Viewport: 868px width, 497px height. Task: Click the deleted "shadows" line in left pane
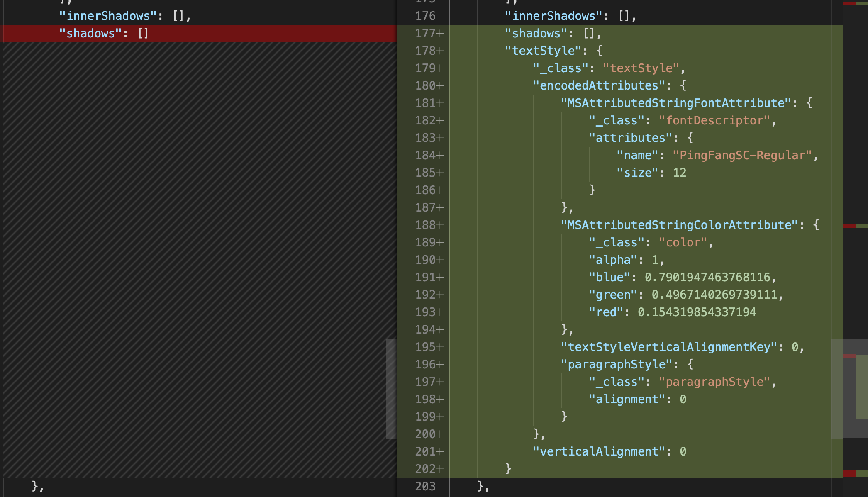click(104, 33)
